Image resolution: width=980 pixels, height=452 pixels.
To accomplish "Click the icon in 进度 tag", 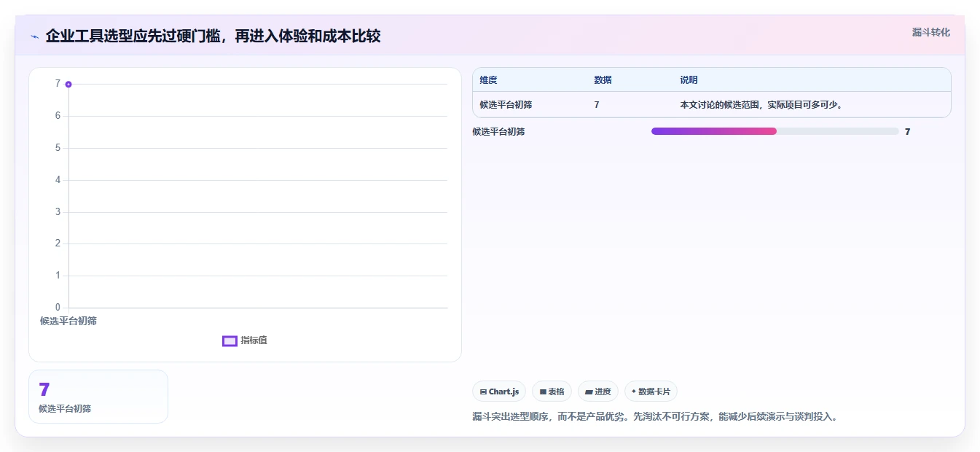I will click(589, 392).
